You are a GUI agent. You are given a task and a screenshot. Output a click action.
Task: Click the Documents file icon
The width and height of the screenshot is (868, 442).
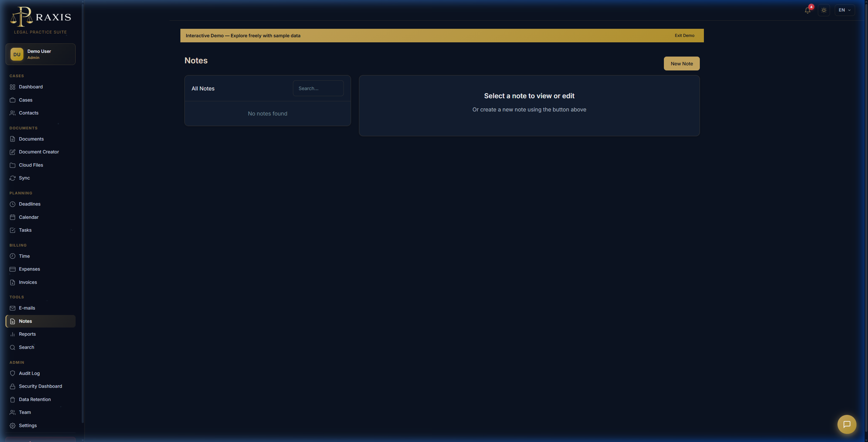pos(13,139)
